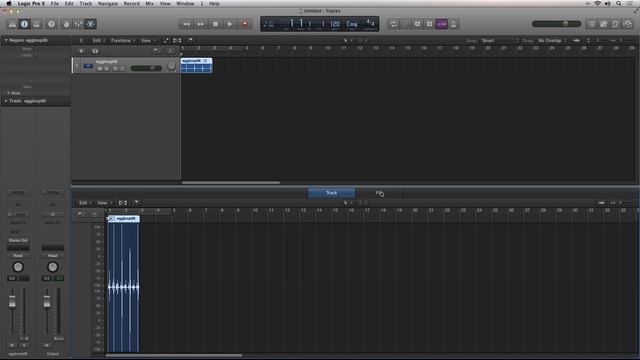Toggle Cycle mode button

pos(393,24)
